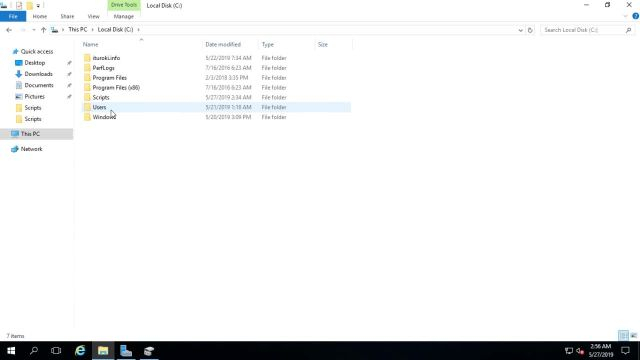Open the Windows Start menu

pos(11,351)
